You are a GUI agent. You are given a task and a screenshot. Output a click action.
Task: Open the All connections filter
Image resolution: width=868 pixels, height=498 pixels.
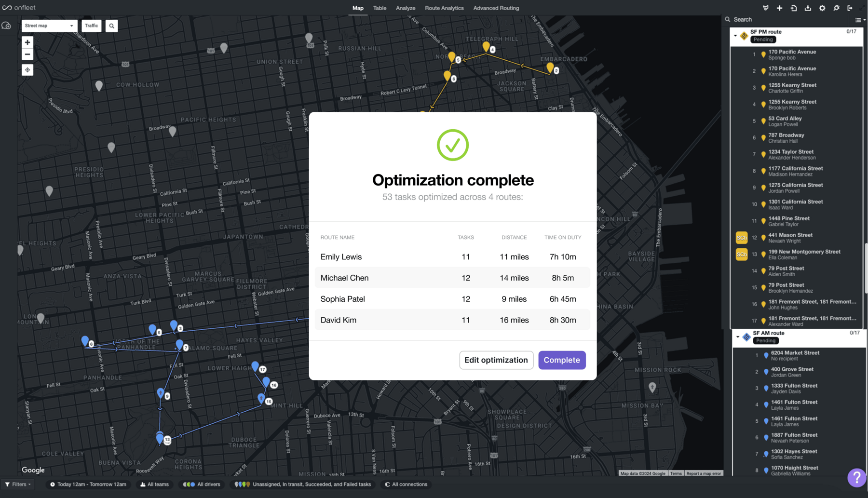406,485
